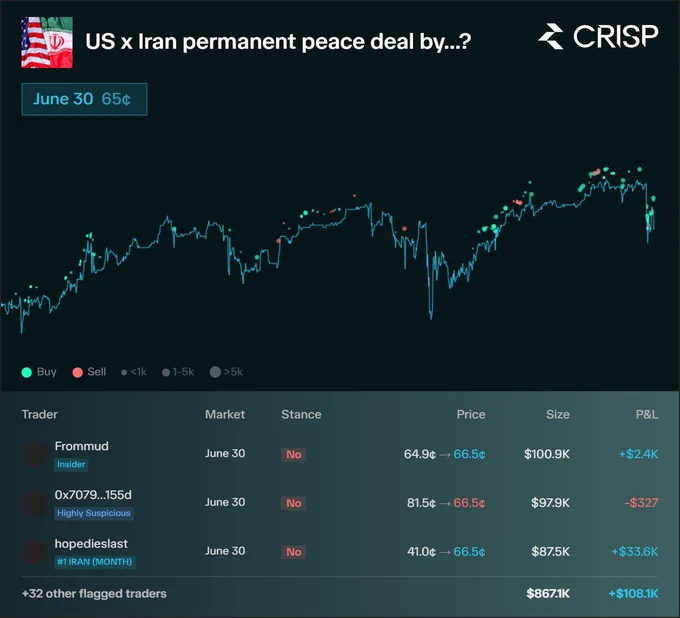Click the $97.9K size value
This screenshot has width=680, height=618.
pos(550,503)
